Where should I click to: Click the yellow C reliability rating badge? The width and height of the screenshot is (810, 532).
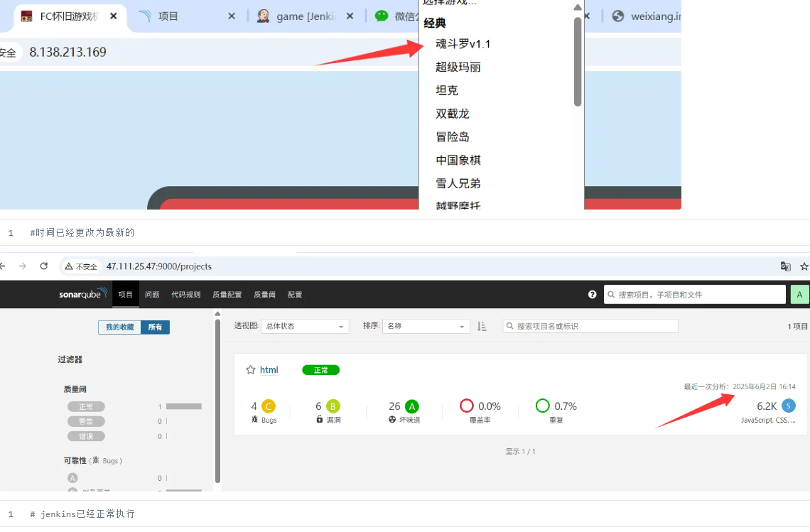coord(268,406)
